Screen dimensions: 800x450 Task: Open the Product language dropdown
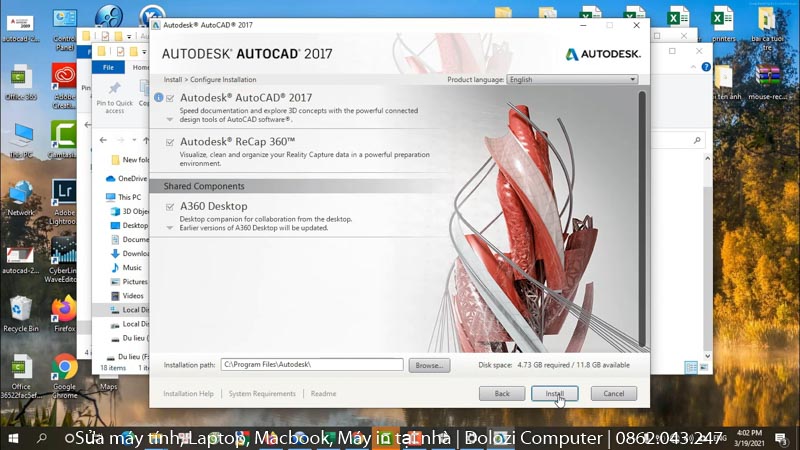(572, 79)
